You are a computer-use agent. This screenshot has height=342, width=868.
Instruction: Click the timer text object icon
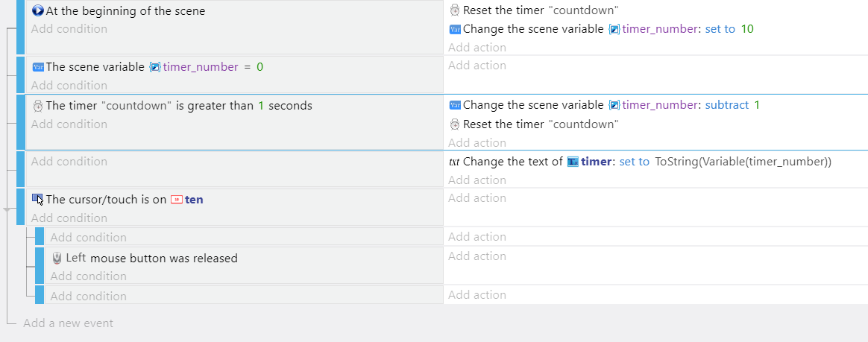tap(573, 162)
